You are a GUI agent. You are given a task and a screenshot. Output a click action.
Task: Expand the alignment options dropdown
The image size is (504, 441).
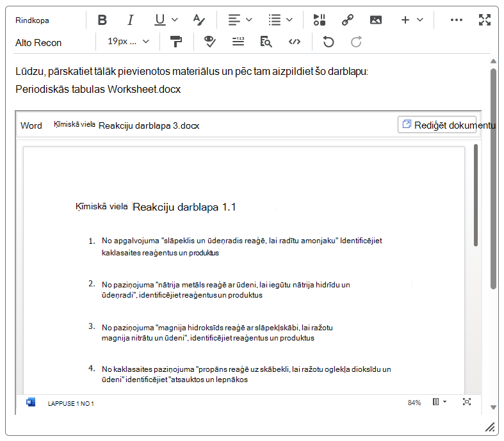(x=248, y=20)
